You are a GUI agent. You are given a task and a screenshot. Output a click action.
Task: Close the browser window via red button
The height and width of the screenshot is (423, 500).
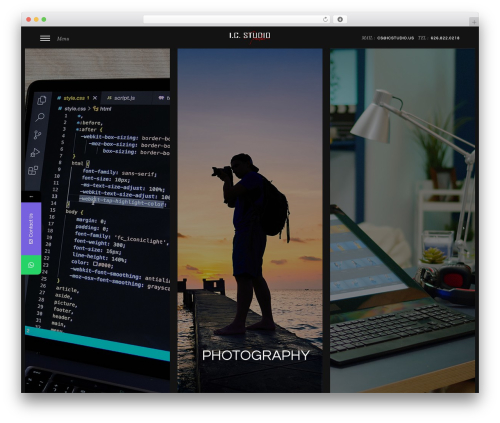pos(29,19)
